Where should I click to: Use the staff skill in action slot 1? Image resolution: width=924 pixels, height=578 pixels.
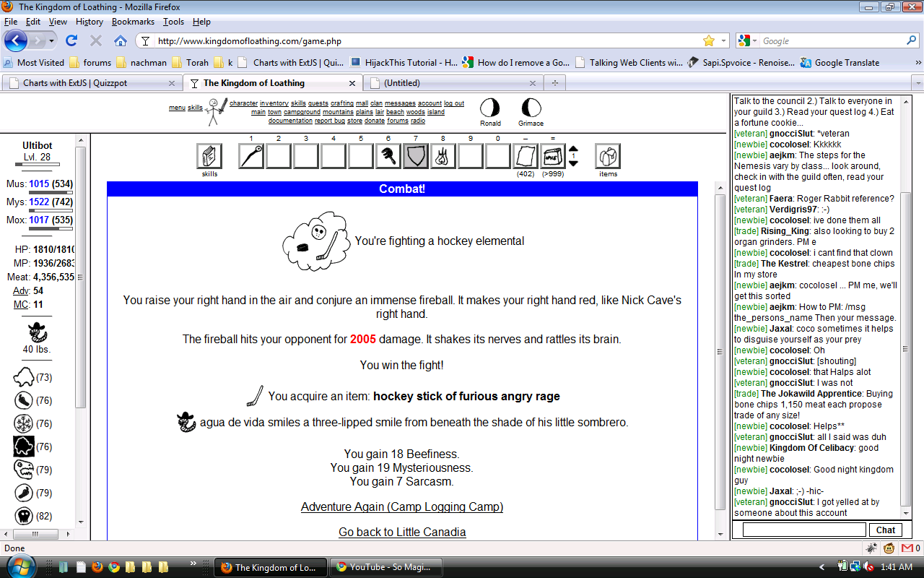tap(251, 156)
